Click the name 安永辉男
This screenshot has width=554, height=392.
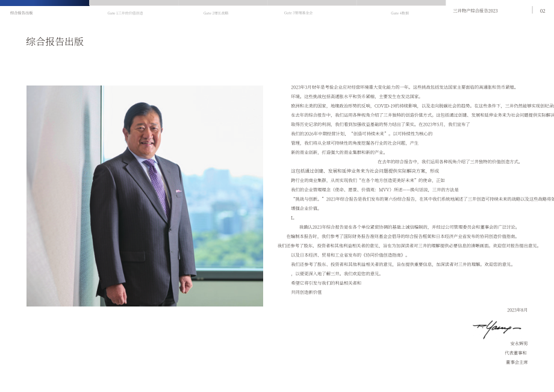coord(518,343)
